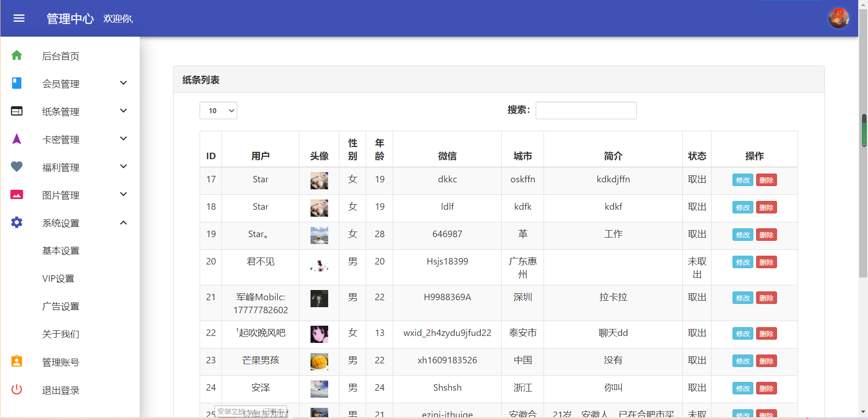Click the green home icon
This screenshot has width=868, height=419.
(x=17, y=56)
